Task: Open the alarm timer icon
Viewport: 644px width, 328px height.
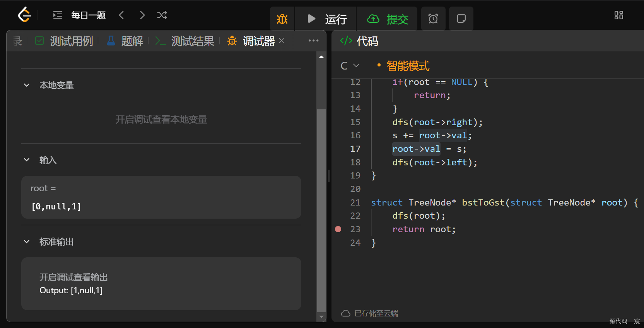Action: [433, 19]
